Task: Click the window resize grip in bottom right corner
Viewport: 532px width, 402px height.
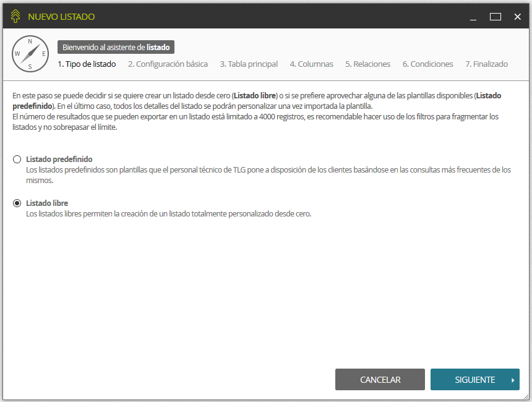Action: coord(528,398)
